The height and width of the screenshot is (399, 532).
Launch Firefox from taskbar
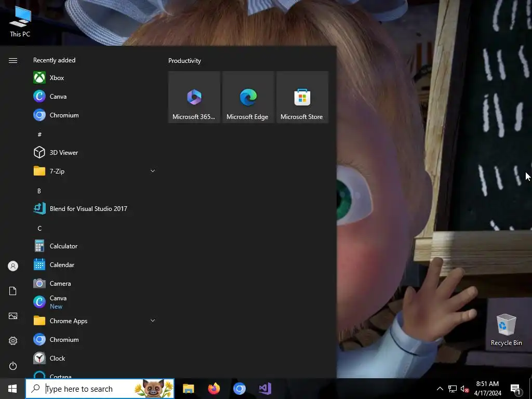(x=214, y=389)
